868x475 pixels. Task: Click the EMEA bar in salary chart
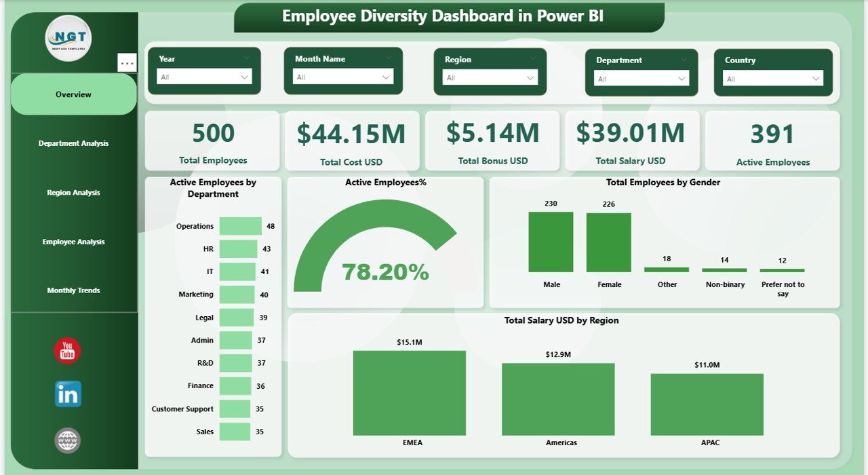[409, 392]
